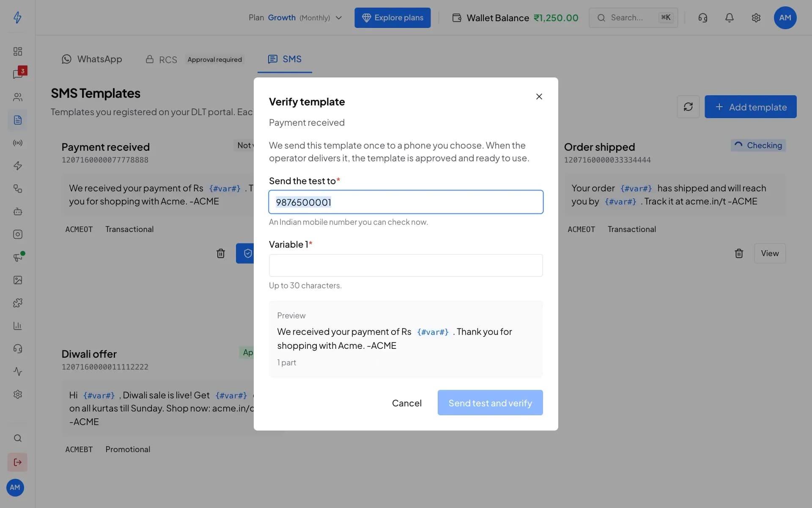This screenshot has height=508, width=812.
Task: Close the Verify template dialog
Action: click(x=539, y=97)
